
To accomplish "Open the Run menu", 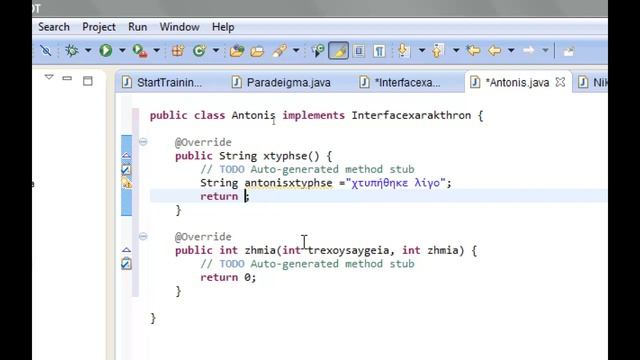I will tap(138, 27).
